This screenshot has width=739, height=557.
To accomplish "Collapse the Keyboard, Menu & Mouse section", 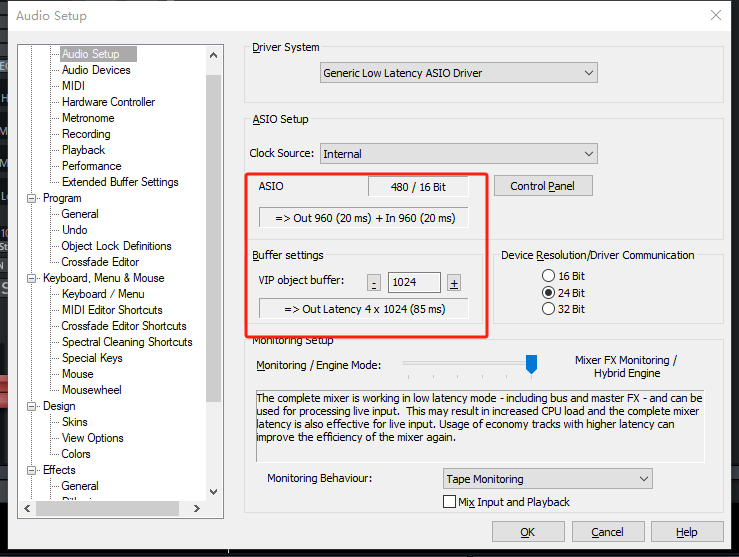I will tap(31, 278).
